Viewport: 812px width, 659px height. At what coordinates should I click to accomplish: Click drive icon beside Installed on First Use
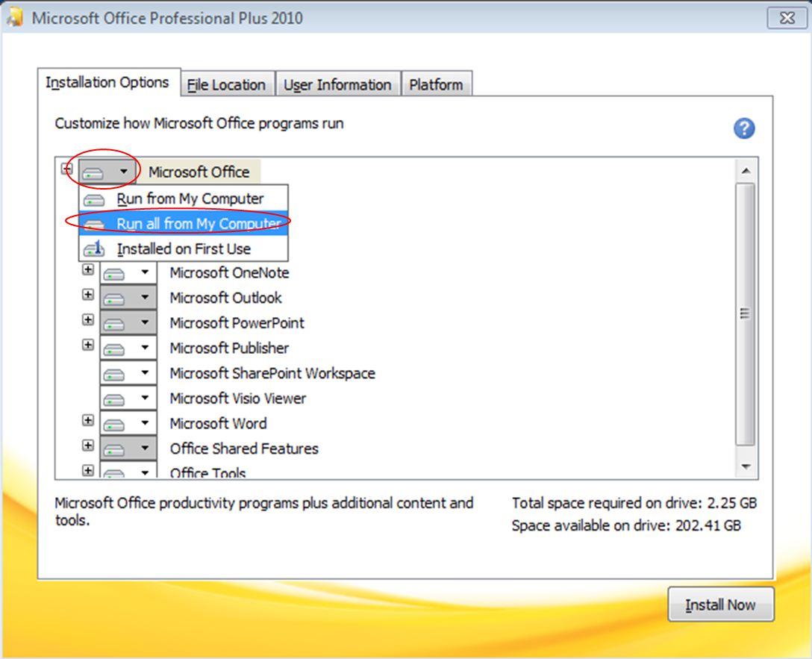pos(94,249)
